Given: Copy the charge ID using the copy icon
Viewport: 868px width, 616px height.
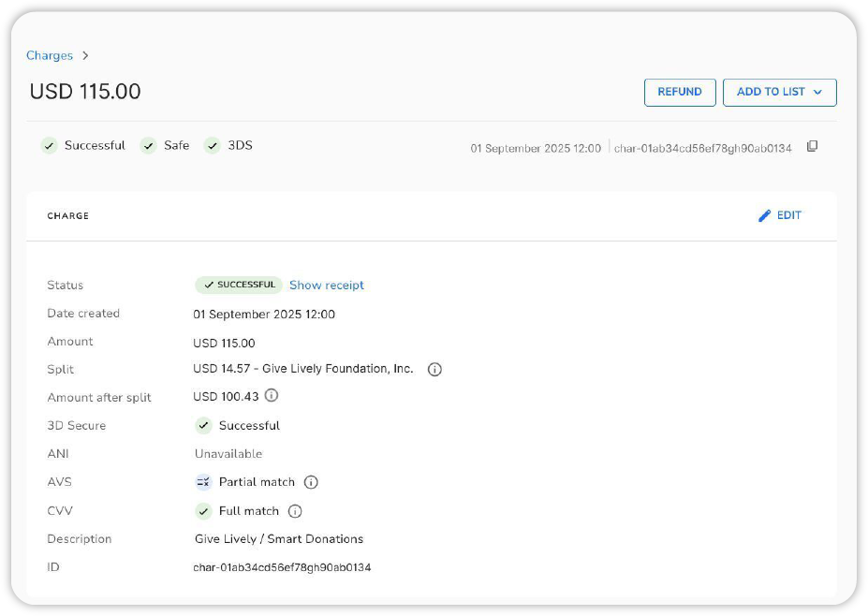Looking at the screenshot, I should pyautogui.click(x=812, y=147).
